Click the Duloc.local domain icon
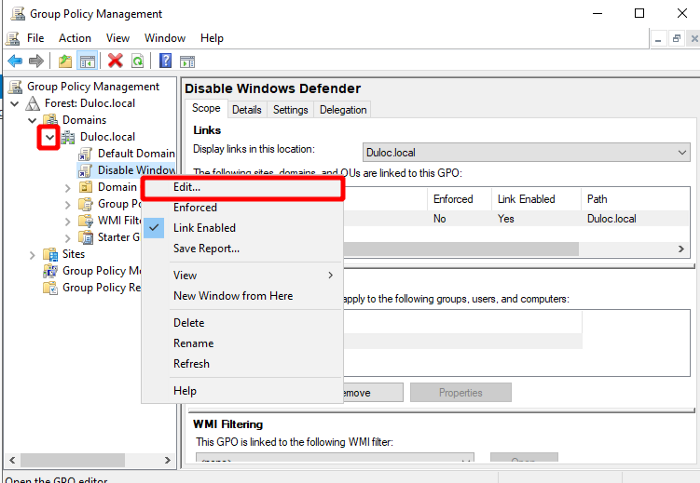 coord(68,137)
